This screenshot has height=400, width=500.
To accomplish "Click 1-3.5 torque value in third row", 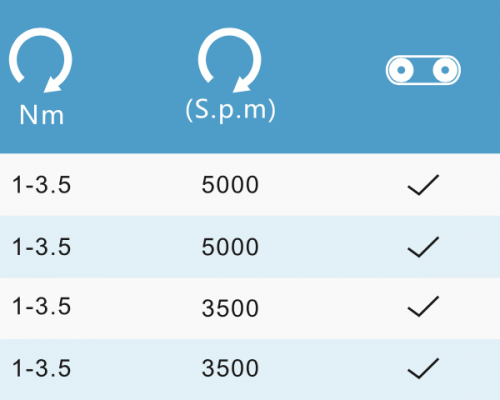I will (41, 306).
